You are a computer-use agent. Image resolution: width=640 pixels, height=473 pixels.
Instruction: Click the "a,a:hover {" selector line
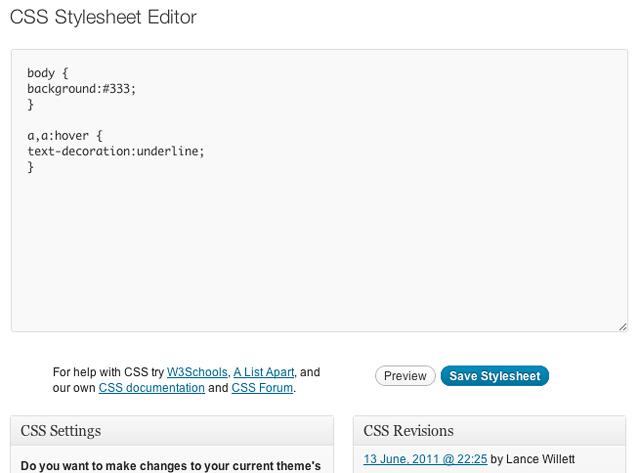tap(65, 136)
